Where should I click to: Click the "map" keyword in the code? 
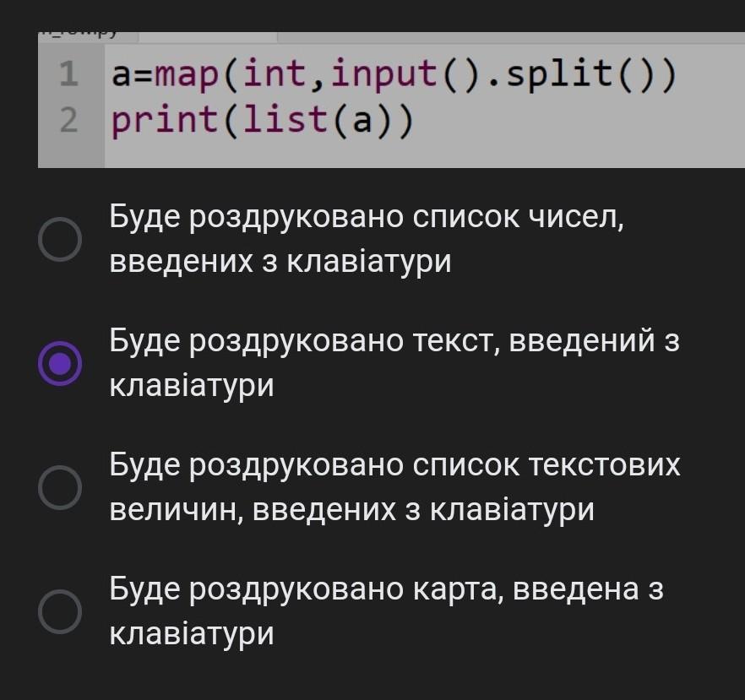click(x=188, y=75)
